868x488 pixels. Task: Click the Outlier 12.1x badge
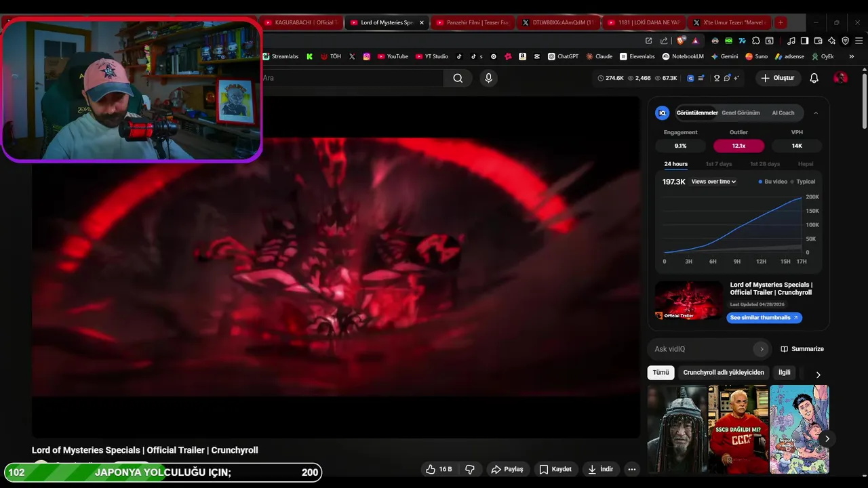click(738, 146)
